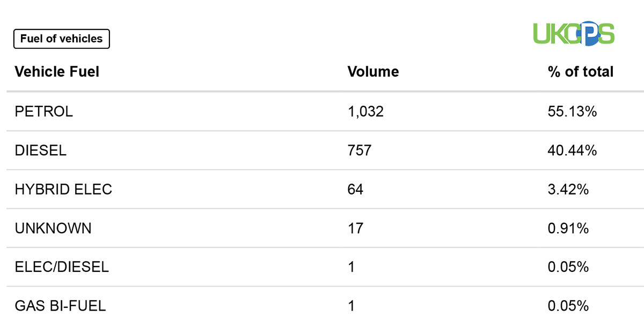Click the 757 diesel volume value
644x325 pixels.
(360, 150)
